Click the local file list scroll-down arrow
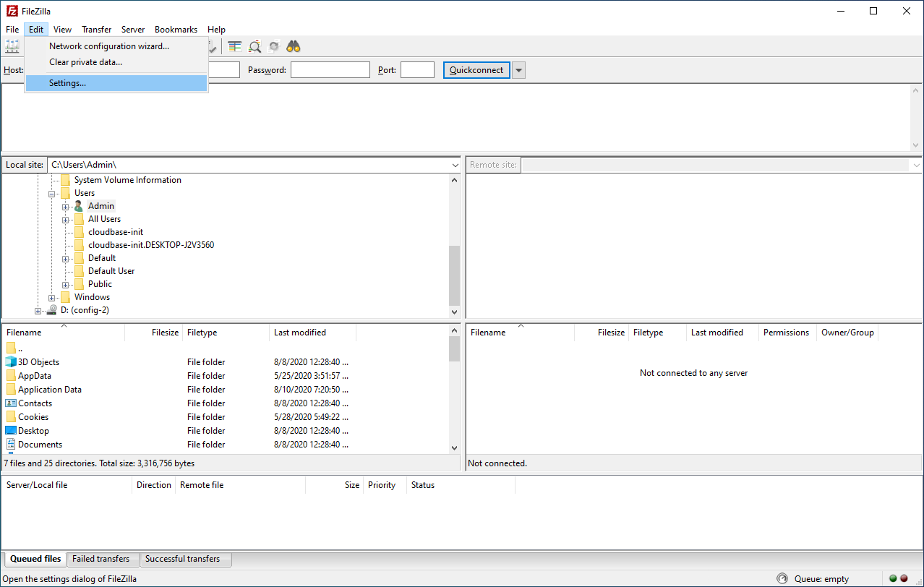924x587 pixels. (454, 448)
